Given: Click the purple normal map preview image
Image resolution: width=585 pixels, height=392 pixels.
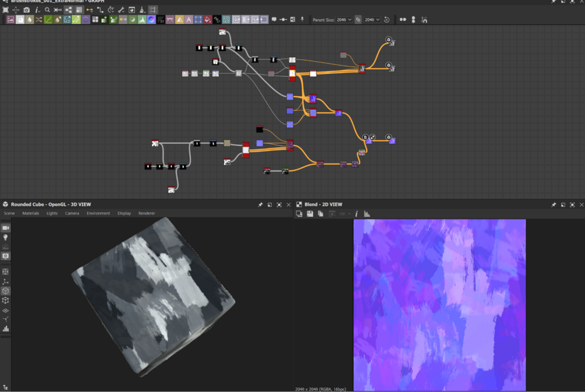Looking at the screenshot, I should (439, 305).
